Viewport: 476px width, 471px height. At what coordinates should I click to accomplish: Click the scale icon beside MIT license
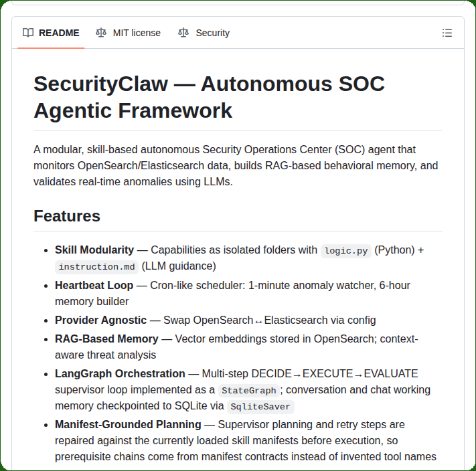point(101,33)
